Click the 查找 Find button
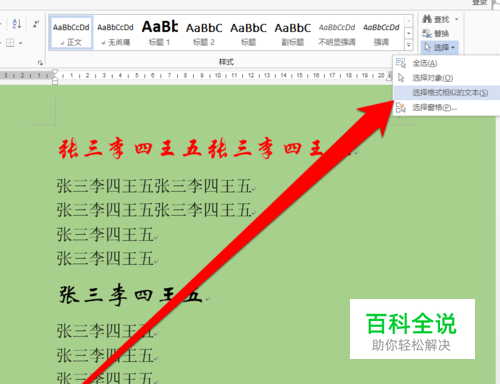This screenshot has width=500, height=384. coord(436,19)
